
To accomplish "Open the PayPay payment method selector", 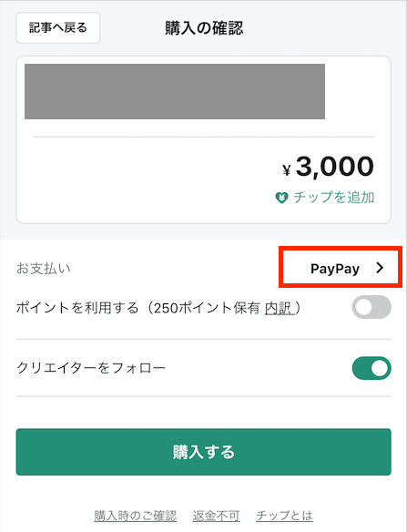I will click(x=341, y=267).
